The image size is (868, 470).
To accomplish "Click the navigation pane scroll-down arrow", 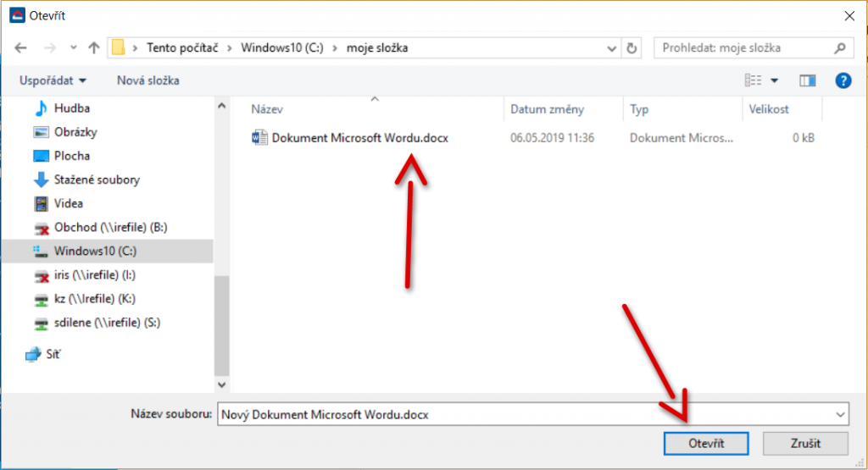I will pos(222,384).
